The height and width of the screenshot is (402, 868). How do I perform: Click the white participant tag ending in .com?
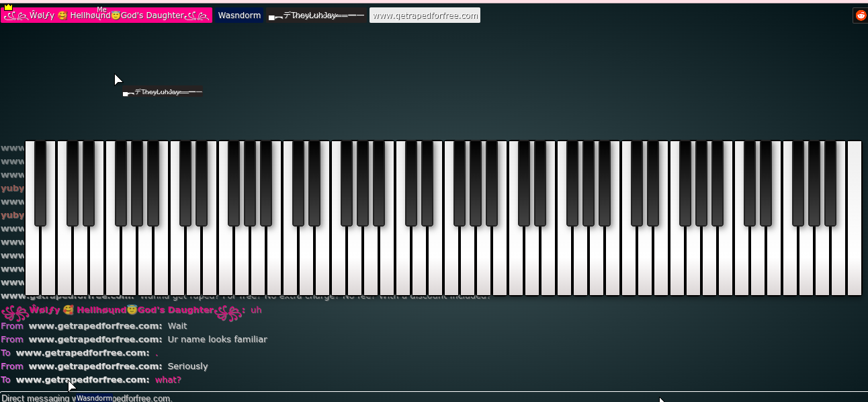click(x=425, y=15)
